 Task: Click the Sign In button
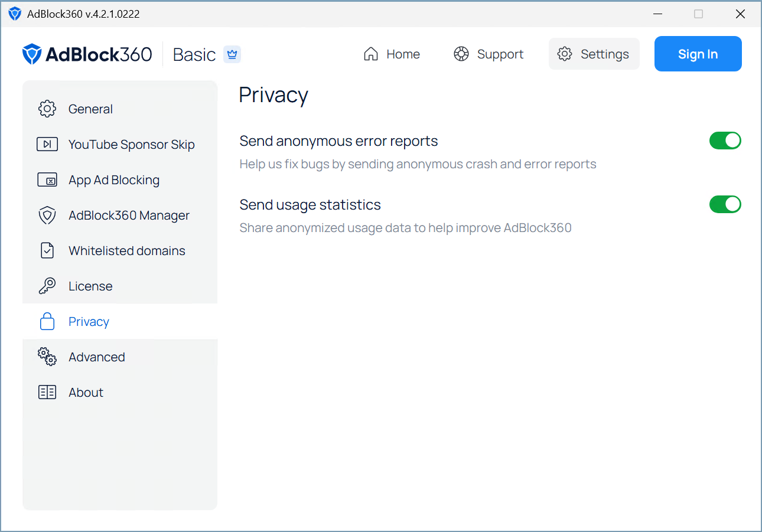click(x=698, y=54)
